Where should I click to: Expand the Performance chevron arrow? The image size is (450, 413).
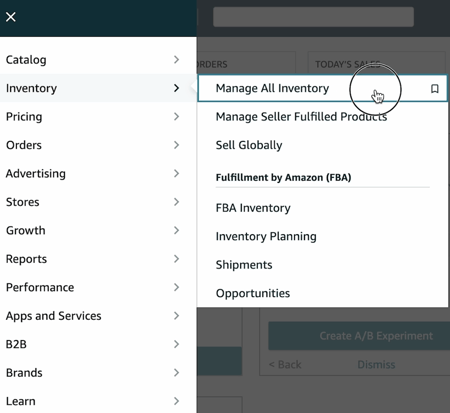point(177,287)
